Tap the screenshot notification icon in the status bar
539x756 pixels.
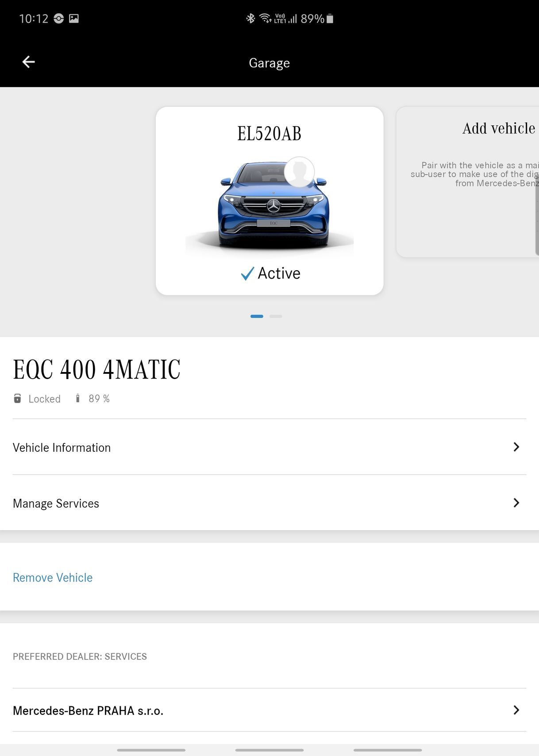pos(73,18)
